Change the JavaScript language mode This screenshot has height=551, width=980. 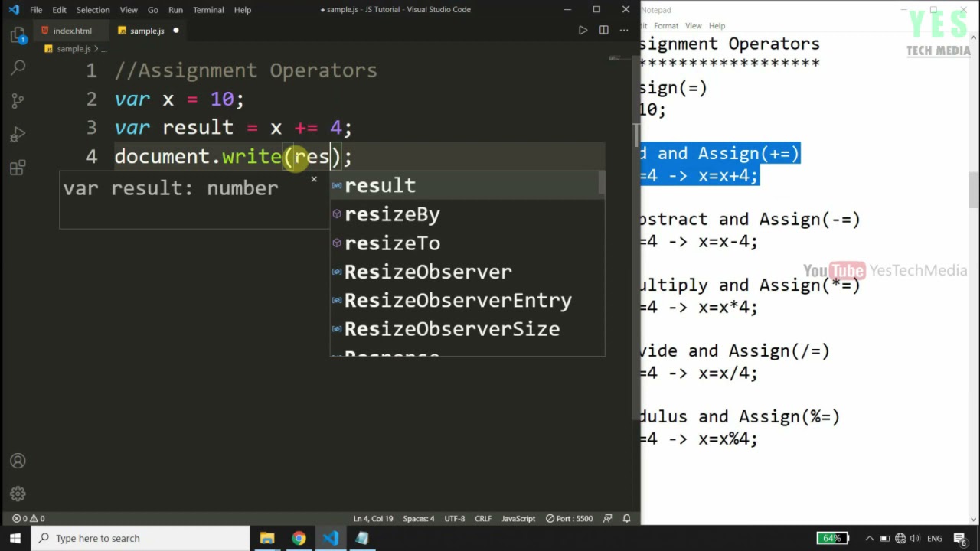point(518,518)
